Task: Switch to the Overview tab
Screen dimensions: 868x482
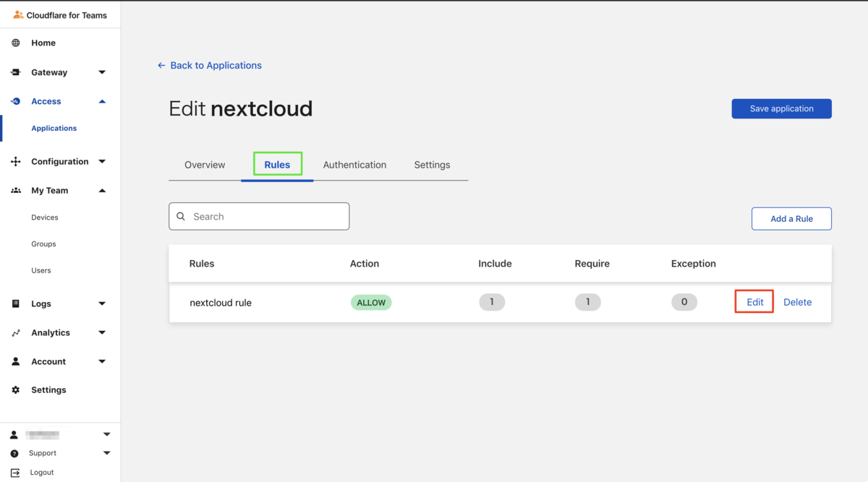Action: 205,165
